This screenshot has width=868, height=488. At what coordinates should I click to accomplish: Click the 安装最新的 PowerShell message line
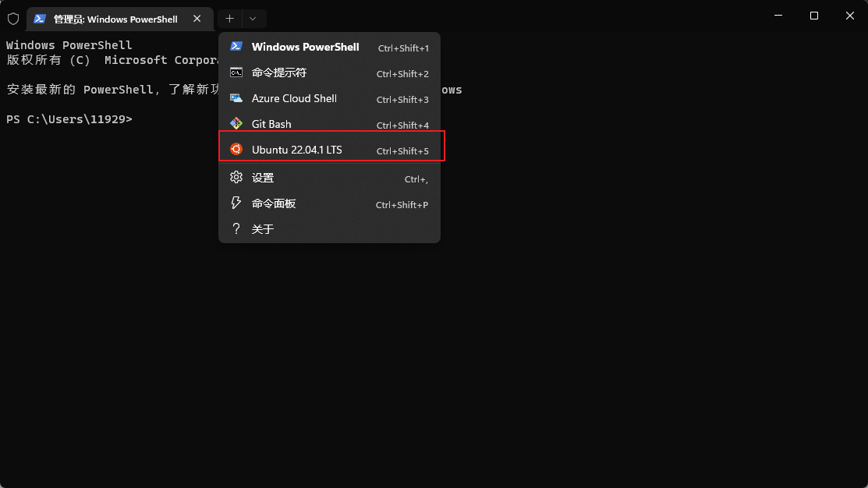pos(113,90)
